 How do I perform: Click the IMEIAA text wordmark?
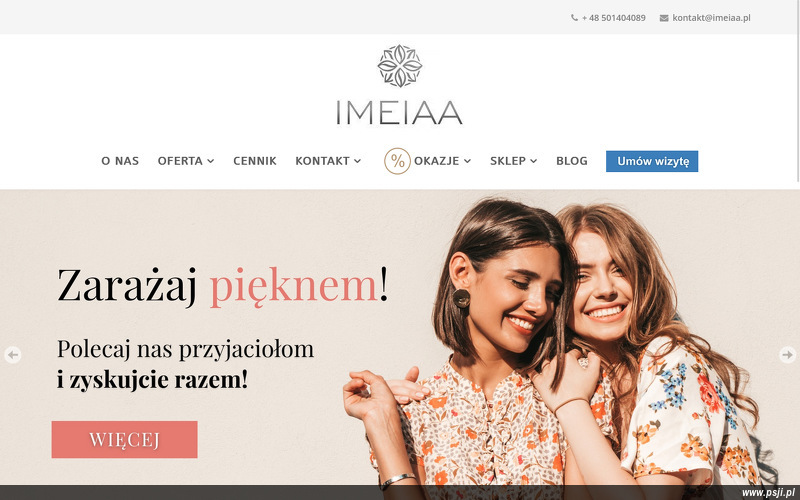[399, 113]
